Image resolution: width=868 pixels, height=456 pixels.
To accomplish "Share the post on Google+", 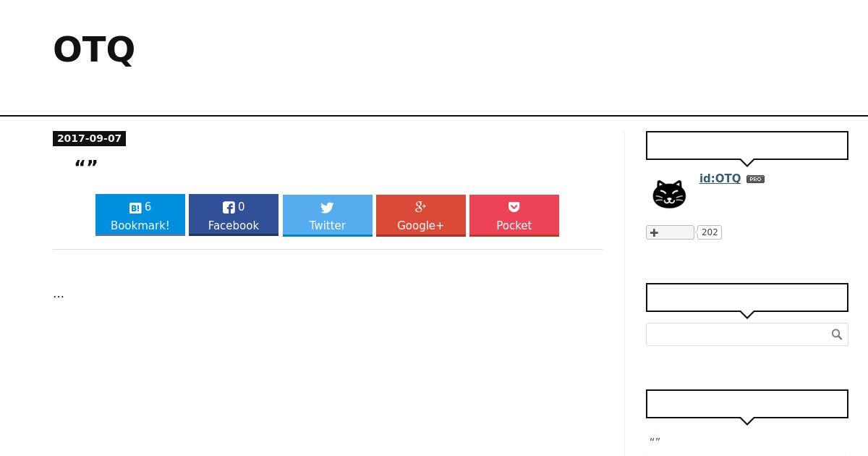I will click(x=421, y=216).
